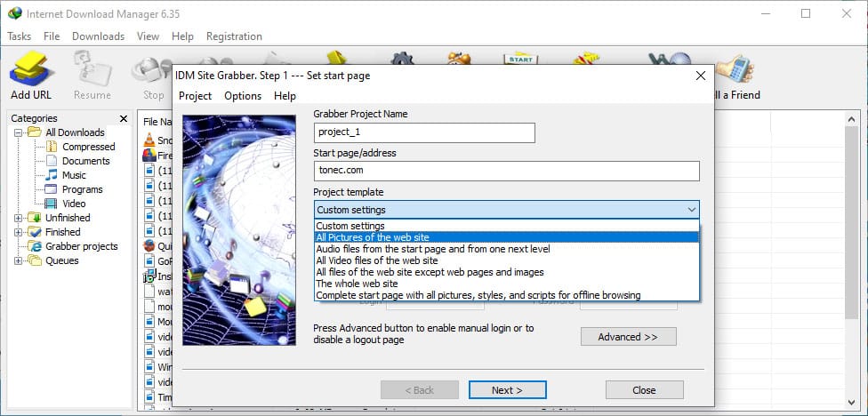
Task: Collapse the All Downloads tree node
Action: pos(19,132)
